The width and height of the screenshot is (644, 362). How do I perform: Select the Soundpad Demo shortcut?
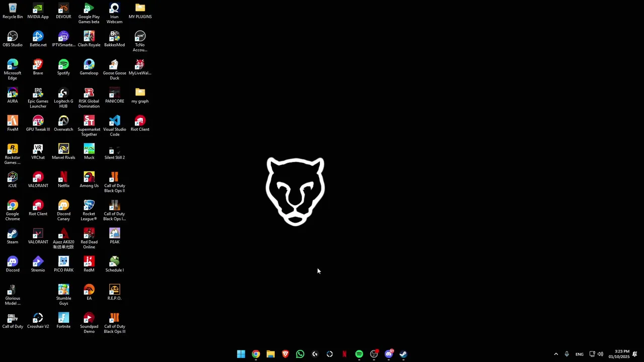(89, 323)
